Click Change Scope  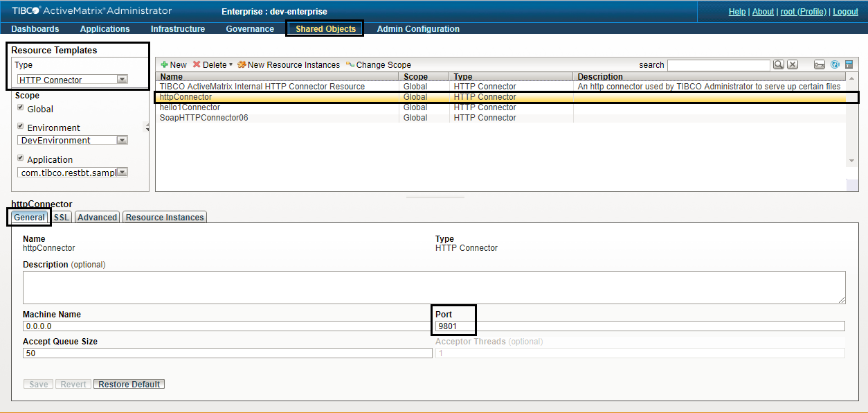pos(379,64)
